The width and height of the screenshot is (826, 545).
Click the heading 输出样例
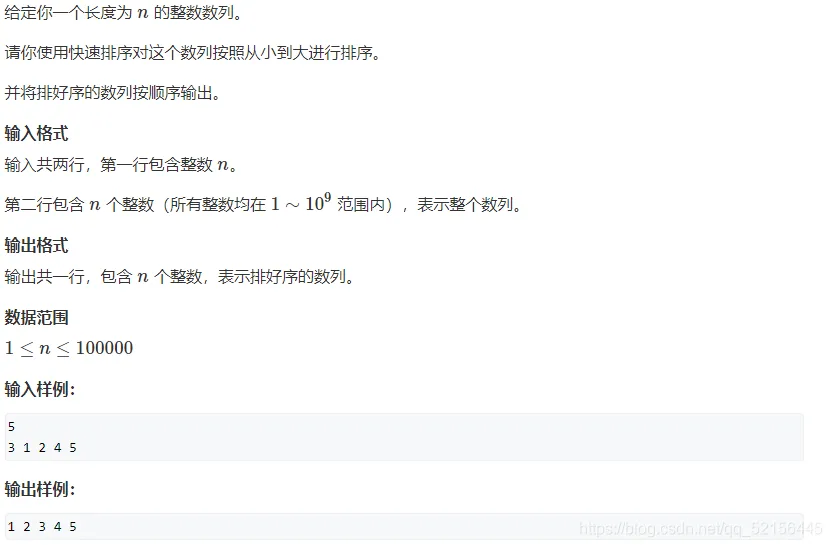[40, 489]
